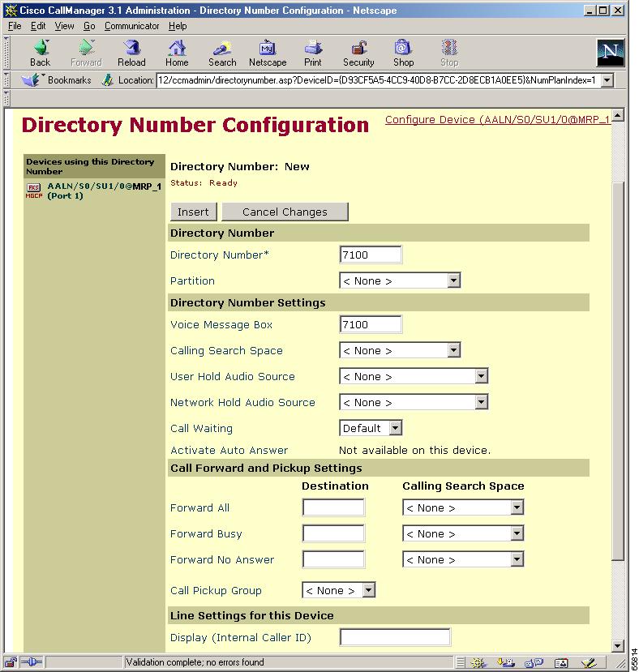Image resolution: width=639 pixels, height=672 pixels.
Task: Expand the User Hold Audio Source dropdown
Action: coord(481,376)
